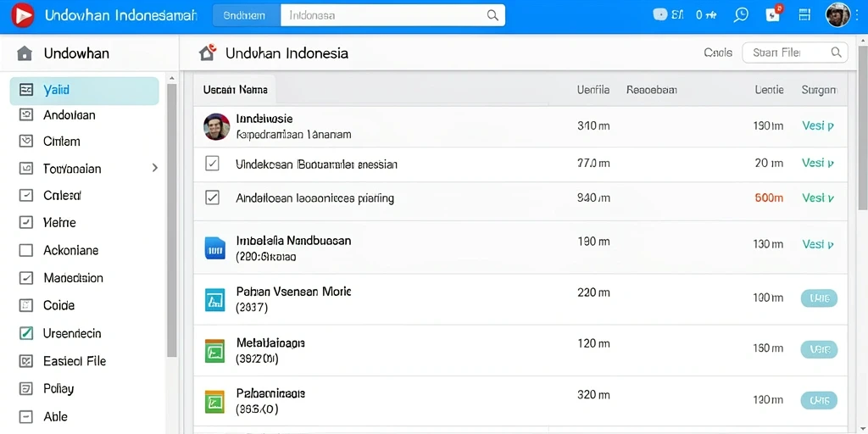Click the Cads link near search
The width and height of the screenshot is (868, 434).
tap(718, 53)
